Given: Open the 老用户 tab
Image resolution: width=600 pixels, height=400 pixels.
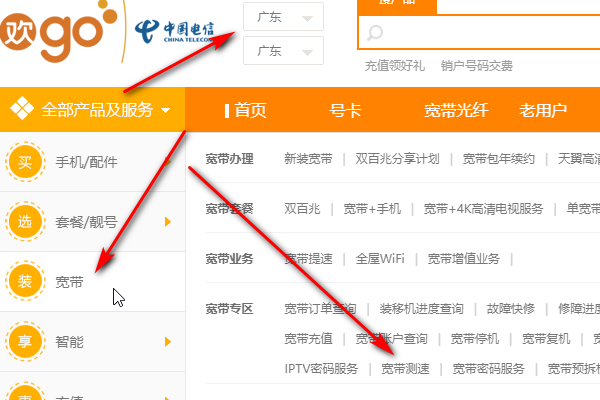Looking at the screenshot, I should coord(543,111).
